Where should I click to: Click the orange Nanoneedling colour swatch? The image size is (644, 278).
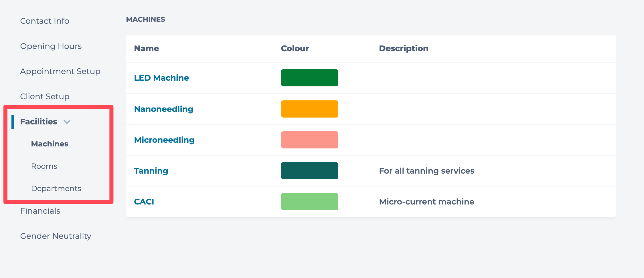click(309, 109)
